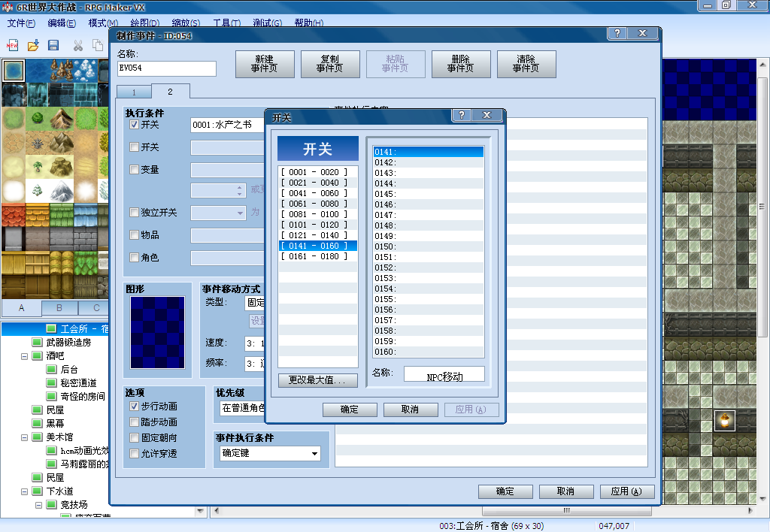Viewport: 770px width, 532px height.
Task: Switch to tileset tab A
Action: coord(22,308)
